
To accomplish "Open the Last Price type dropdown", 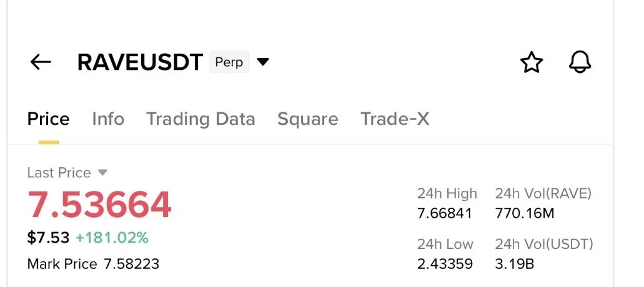I will 103,172.
